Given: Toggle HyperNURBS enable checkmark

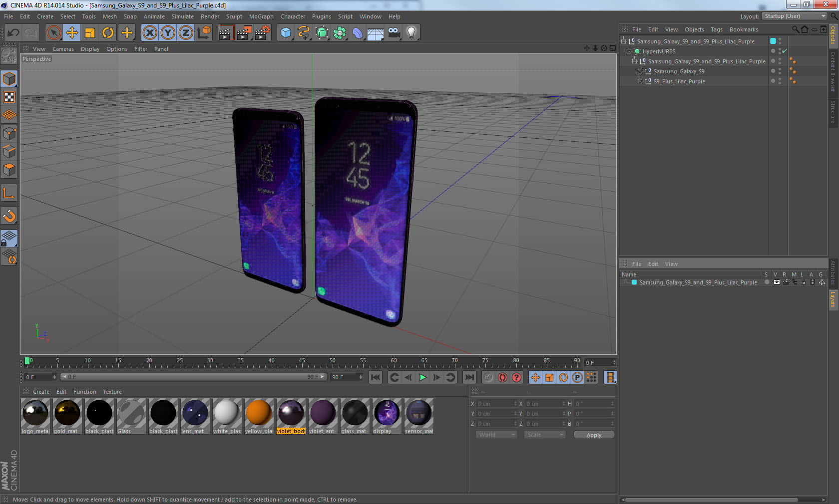Looking at the screenshot, I should coord(785,51).
